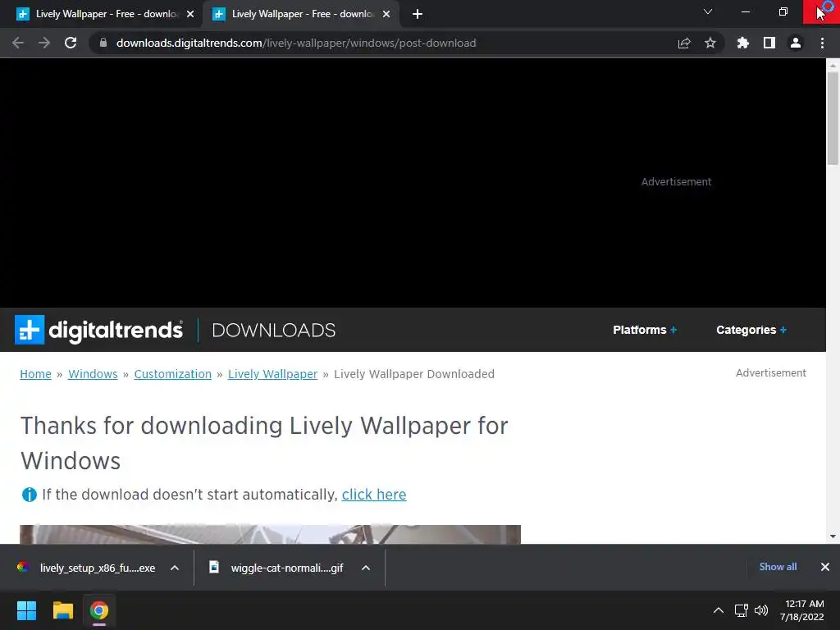Open File Explorer from the taskbar
Viewport: 840px width, 630px height.
click(x=62, y=610)
